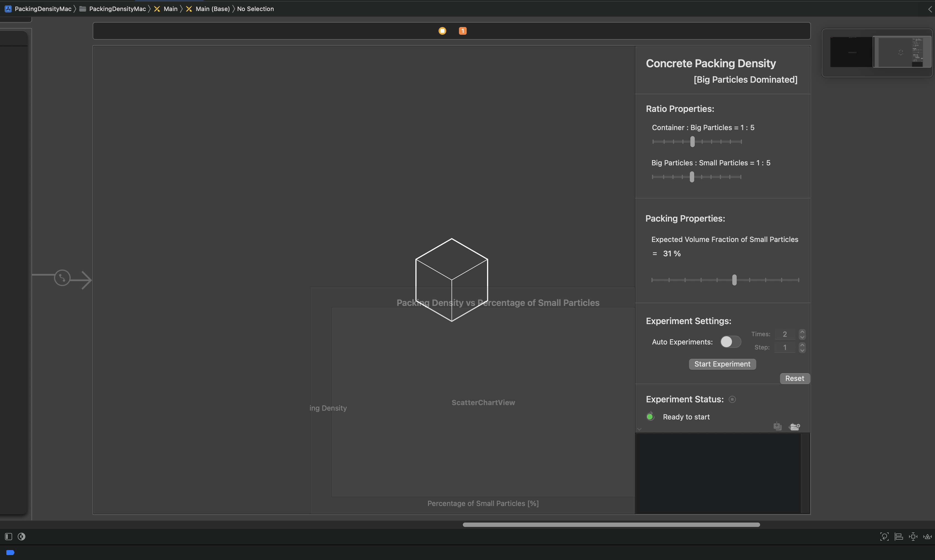Toggle editor appearance with the contrast icon
This screenshot has width=935, height=560.
coord(21,536)
